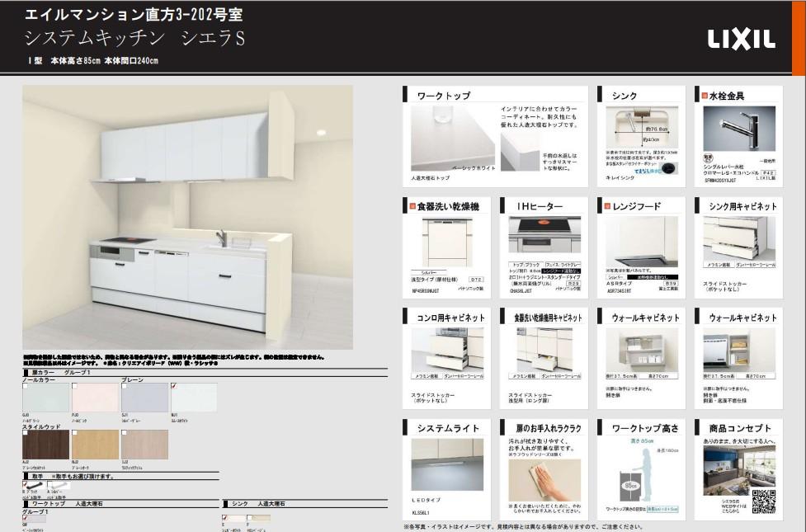The width and height of the screenshot is (806, 532).
Task: Click the システムキッチン シエラS heading
Action: [134, 38]
